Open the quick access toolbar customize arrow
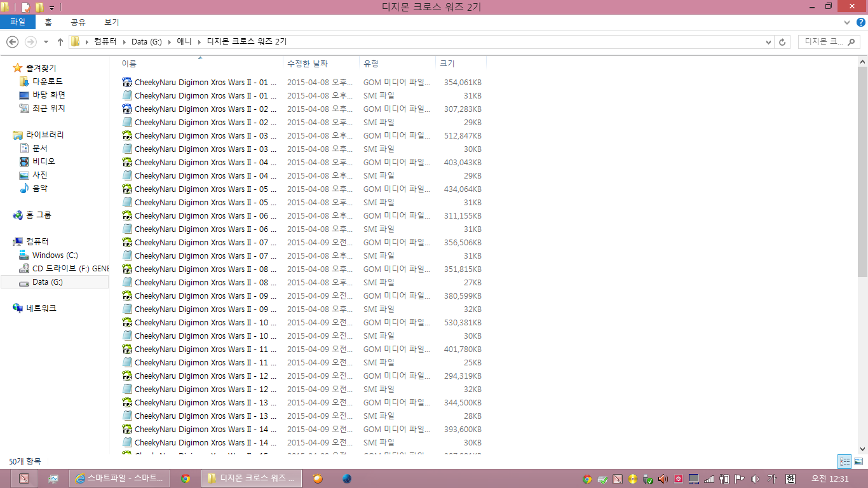 51,8
